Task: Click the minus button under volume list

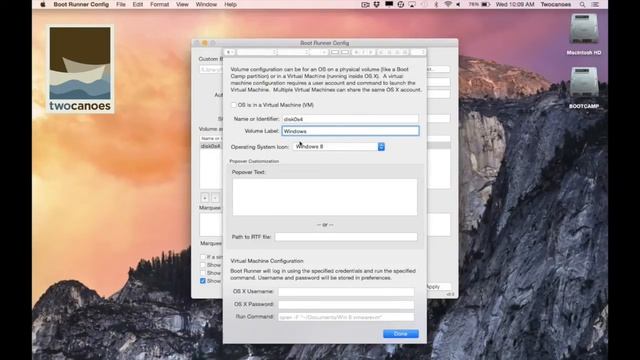Action: click(215, 198)
